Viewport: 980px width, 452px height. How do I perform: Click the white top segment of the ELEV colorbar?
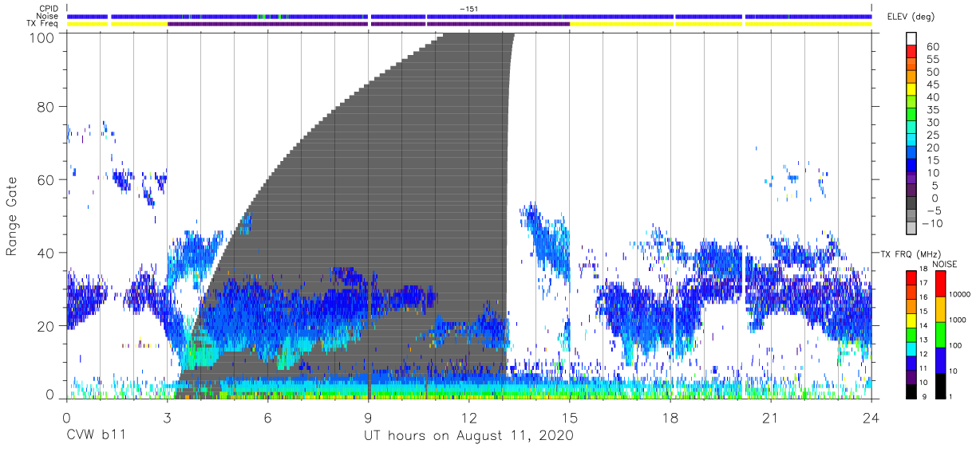[x=913, y=40]
